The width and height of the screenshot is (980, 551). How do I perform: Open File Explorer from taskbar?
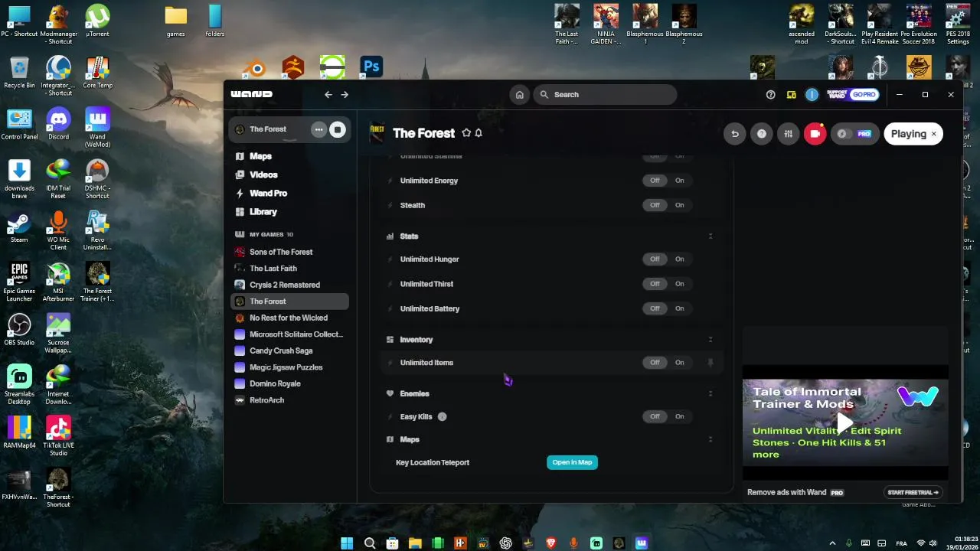click(415, 543)
